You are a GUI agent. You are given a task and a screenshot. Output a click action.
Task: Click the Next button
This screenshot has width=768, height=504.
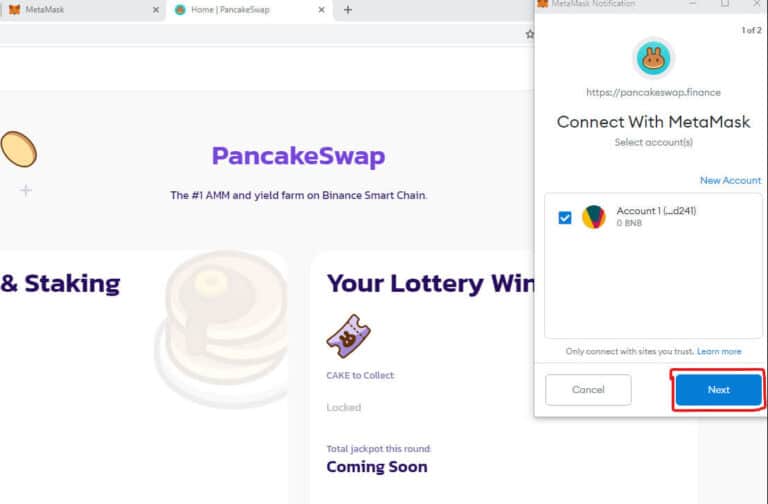pyautogui.click(x=719, y=390)
